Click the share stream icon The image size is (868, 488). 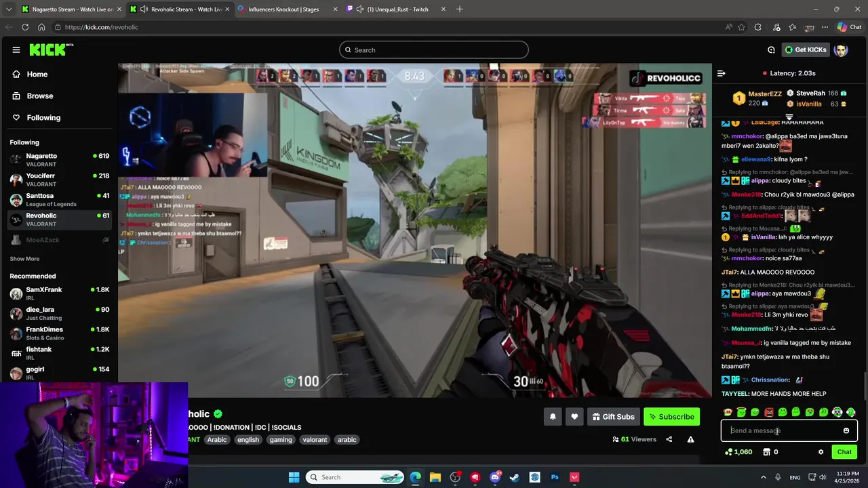tap(669, 439)
